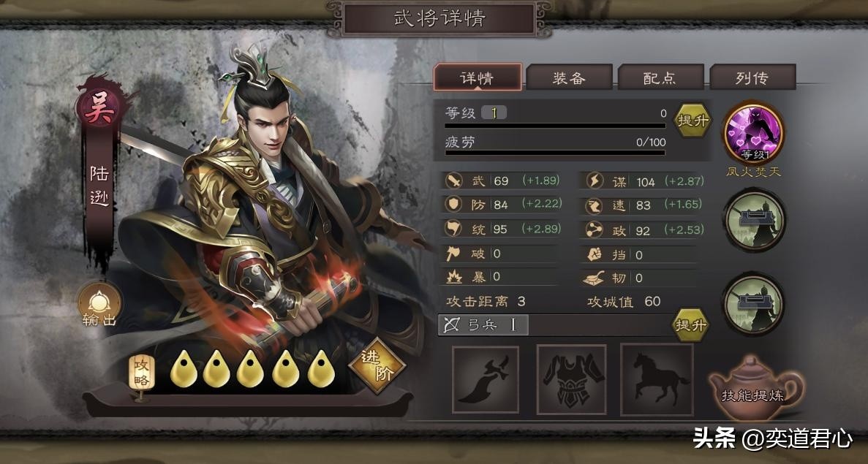
Task: Select the third locked skill slot
Action: [x=754, y=303]
